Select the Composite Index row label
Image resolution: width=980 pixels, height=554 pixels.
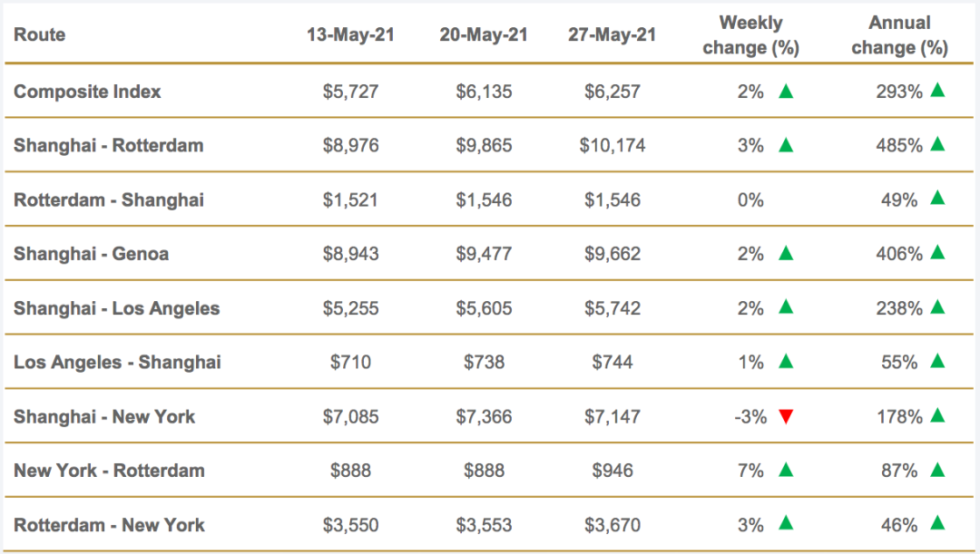[x=87, y=92]
